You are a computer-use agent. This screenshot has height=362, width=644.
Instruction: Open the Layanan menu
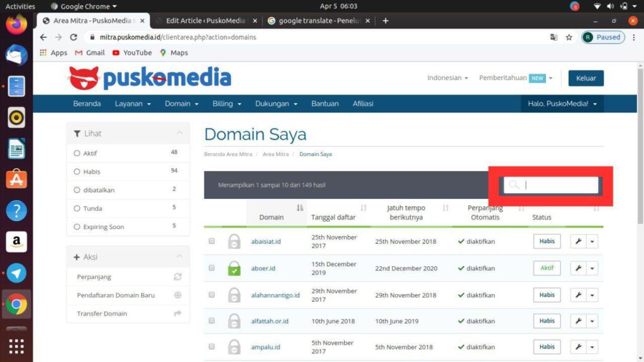click(133, 104)
